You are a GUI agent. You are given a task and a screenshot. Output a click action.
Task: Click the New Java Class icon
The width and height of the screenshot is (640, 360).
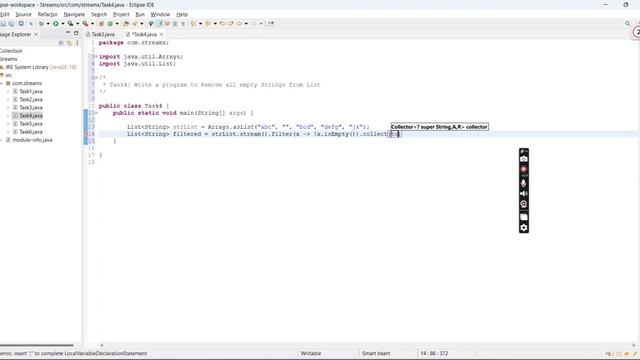pos(110,24)
